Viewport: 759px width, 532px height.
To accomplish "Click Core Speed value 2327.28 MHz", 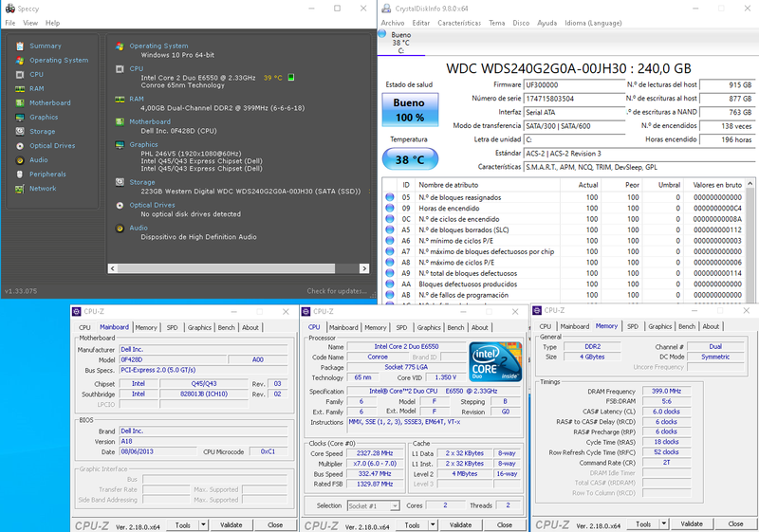I will [x=375, y=453].
